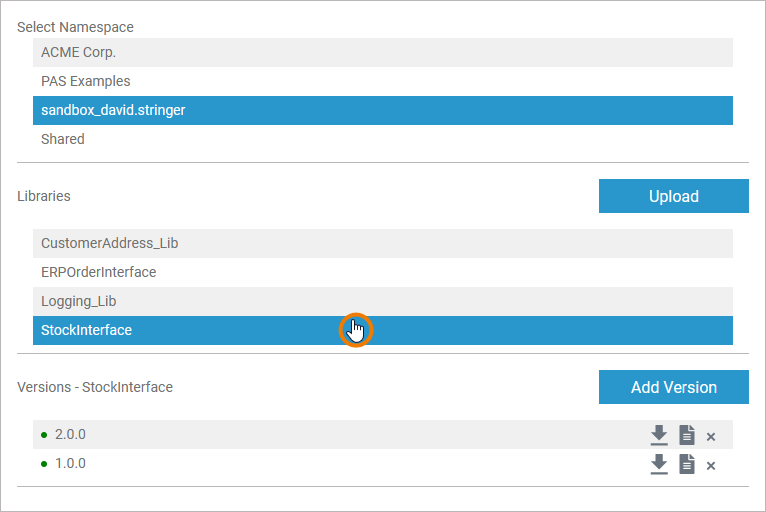
Task: Select the sandbox_david.stringer namespace
Action: 382,110
